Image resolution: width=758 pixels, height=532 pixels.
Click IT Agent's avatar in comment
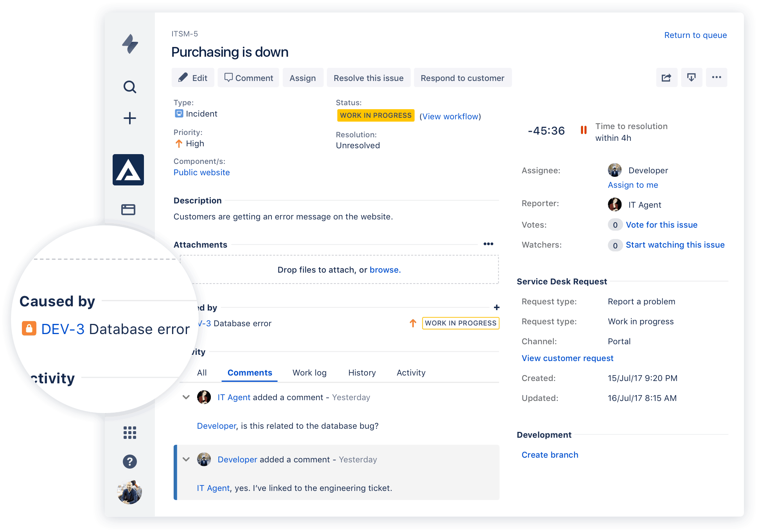click(204, 397)
